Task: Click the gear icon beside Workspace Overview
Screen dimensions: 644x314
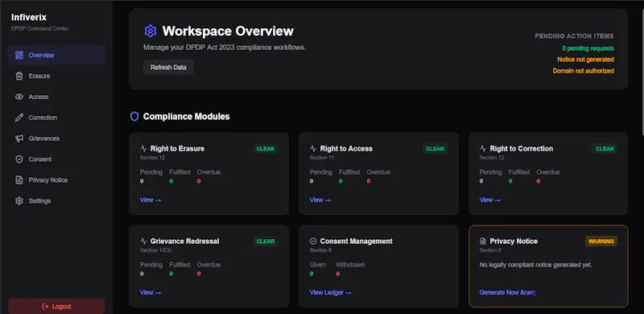Action: coord(151,31)
